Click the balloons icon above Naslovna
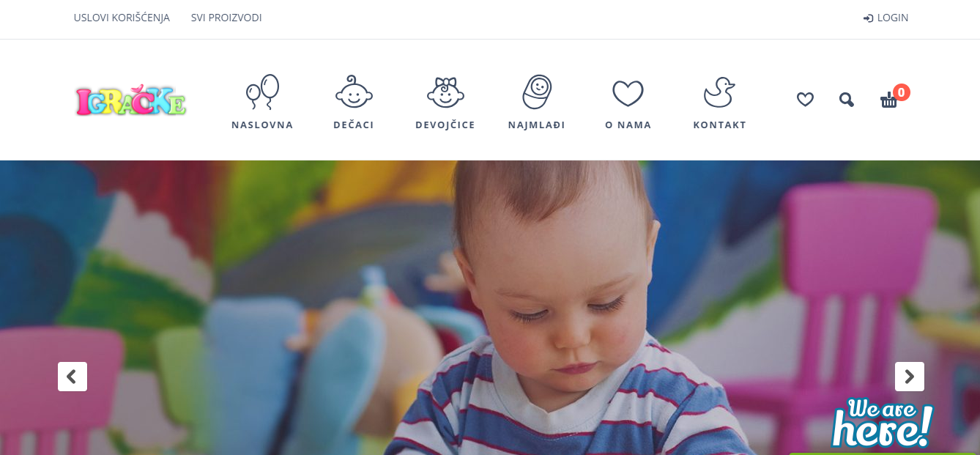This screenshot has width=980, height=455. 262,92
